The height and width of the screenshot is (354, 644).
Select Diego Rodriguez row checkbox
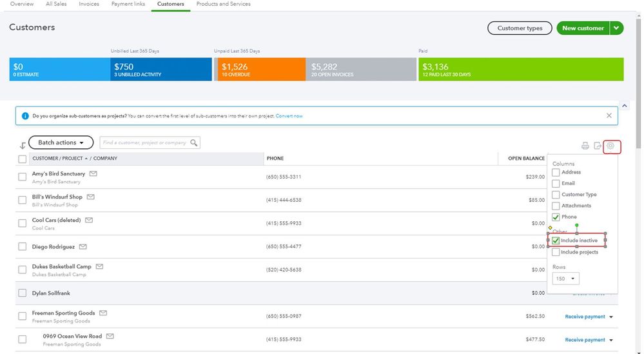(x=22, y=246)
